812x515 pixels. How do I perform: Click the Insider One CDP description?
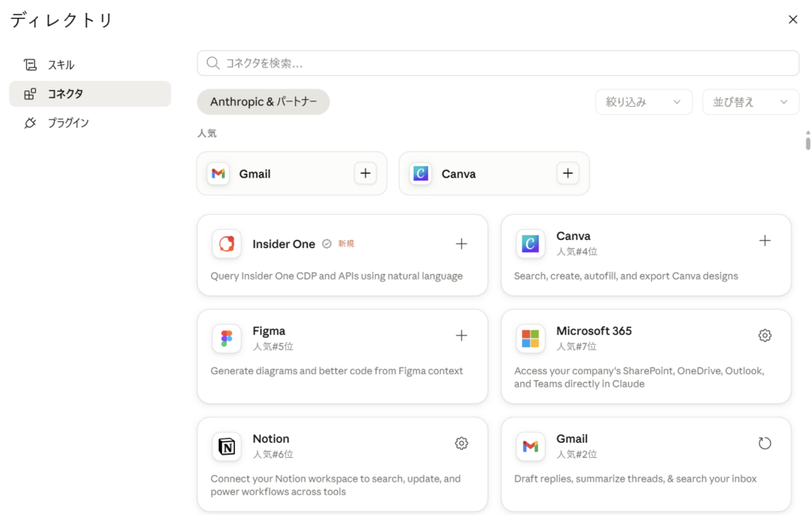(x=336, y=276)
